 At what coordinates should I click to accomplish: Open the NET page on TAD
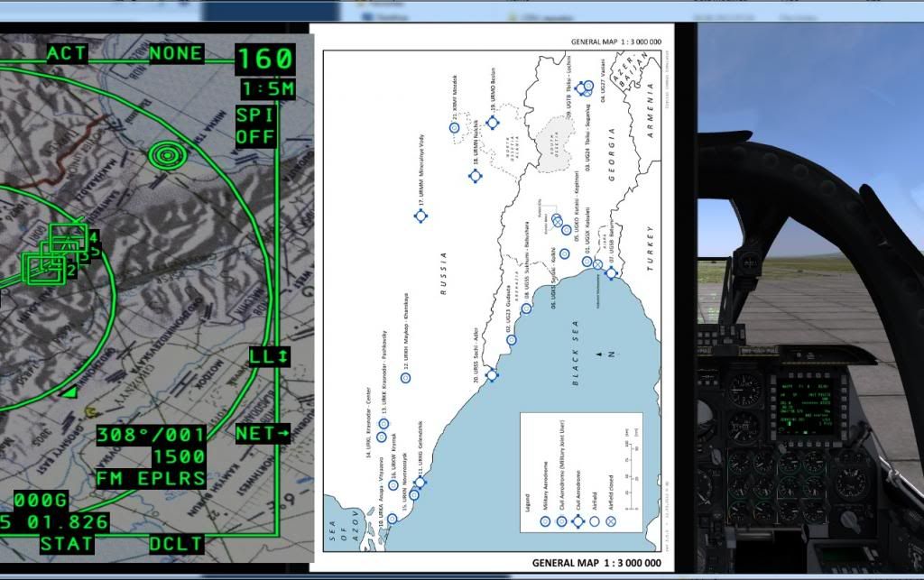pyautogui.click(x=263, y=434)
